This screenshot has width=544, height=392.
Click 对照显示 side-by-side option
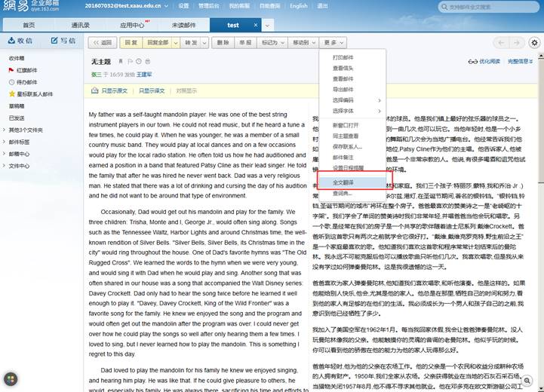point(186,90)
